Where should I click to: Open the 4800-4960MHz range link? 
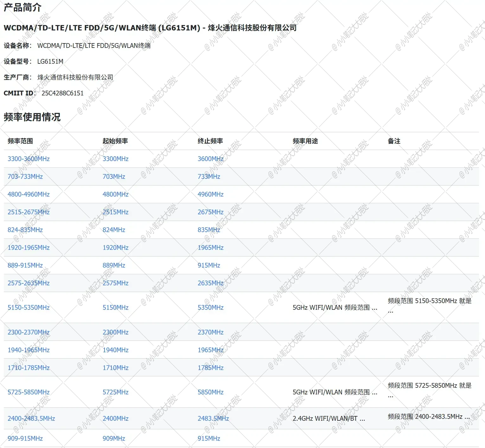click(29, 194)
